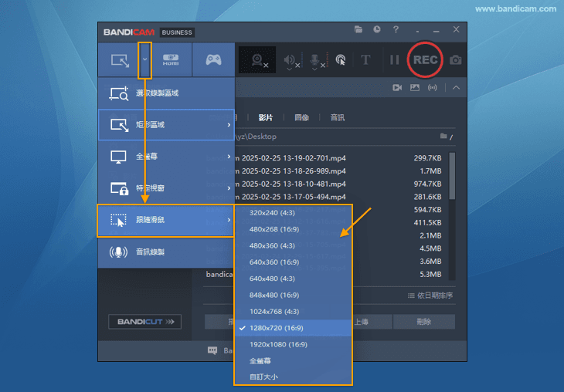Choose 選取錄製區域 from the mode menu
Image resolution: width=564 pixels, height=392 pixels.
coord(166,93)
